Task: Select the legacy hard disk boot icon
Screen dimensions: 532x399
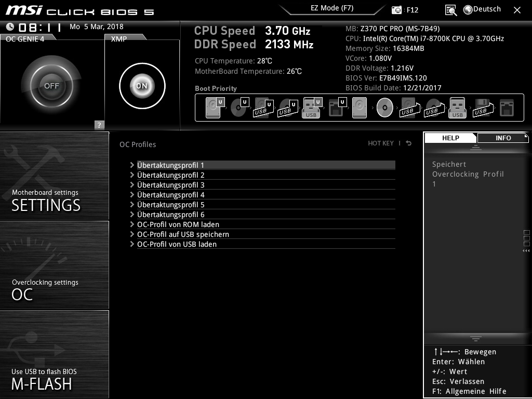Action: pos(360,108)
